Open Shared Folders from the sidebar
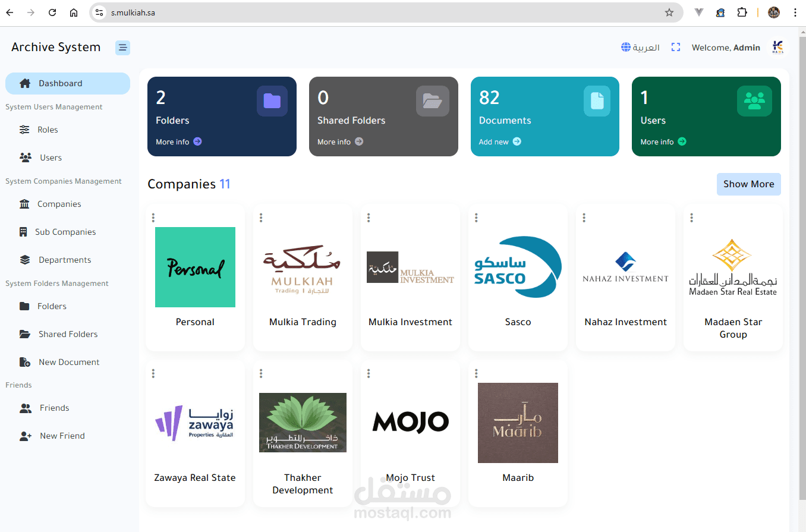 pyautogui.click(x=68, y=334)
